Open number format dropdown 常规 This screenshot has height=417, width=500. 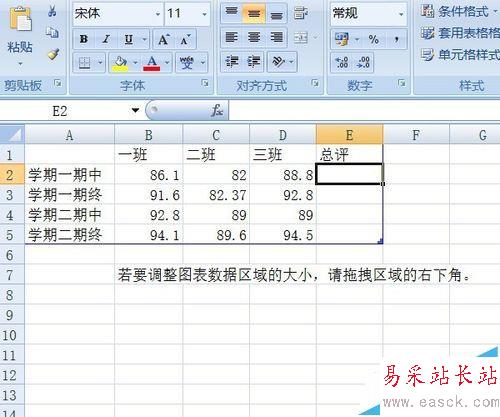pos(401,14)
